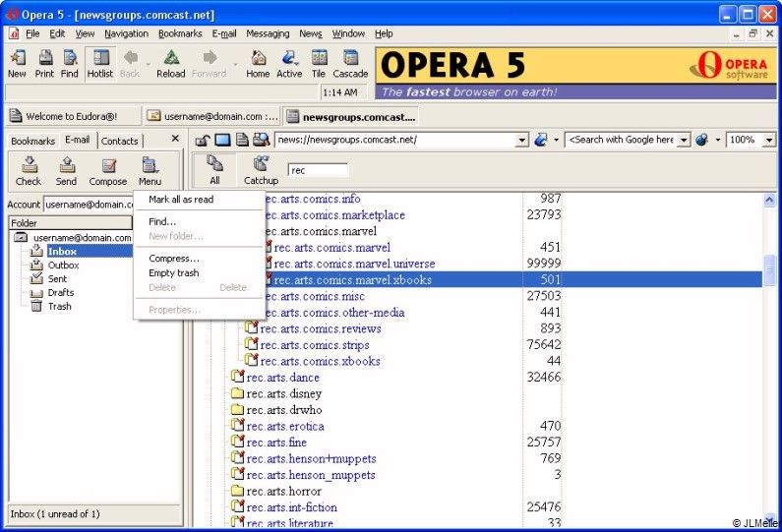Viewport: 782px width, 532px height.
Task: Reload the page with Reload icon
Action: [x=170, y=64]
